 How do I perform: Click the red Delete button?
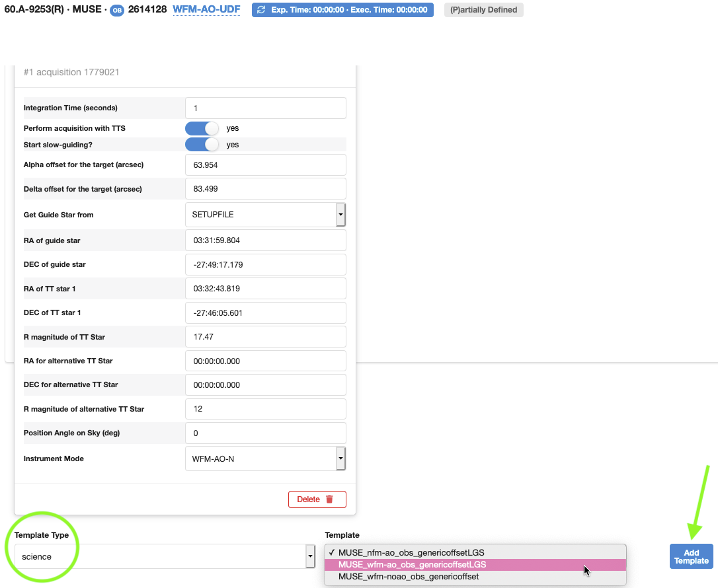click(317, 499)
